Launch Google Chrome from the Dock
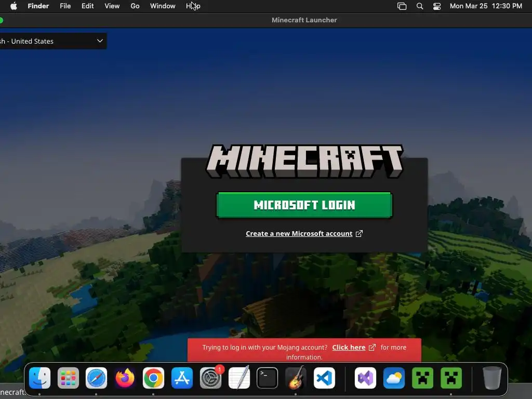Image resolution: width=532 pixels, height=399 pixels. 153,378
